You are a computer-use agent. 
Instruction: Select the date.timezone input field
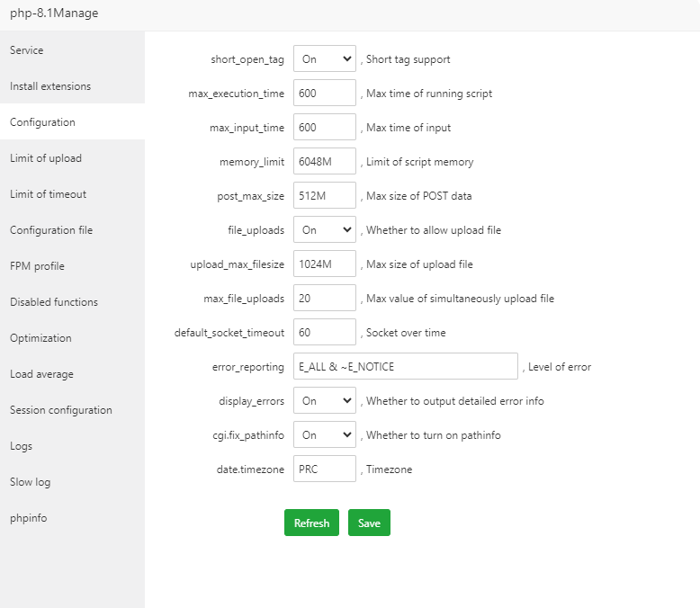(324, 469)
